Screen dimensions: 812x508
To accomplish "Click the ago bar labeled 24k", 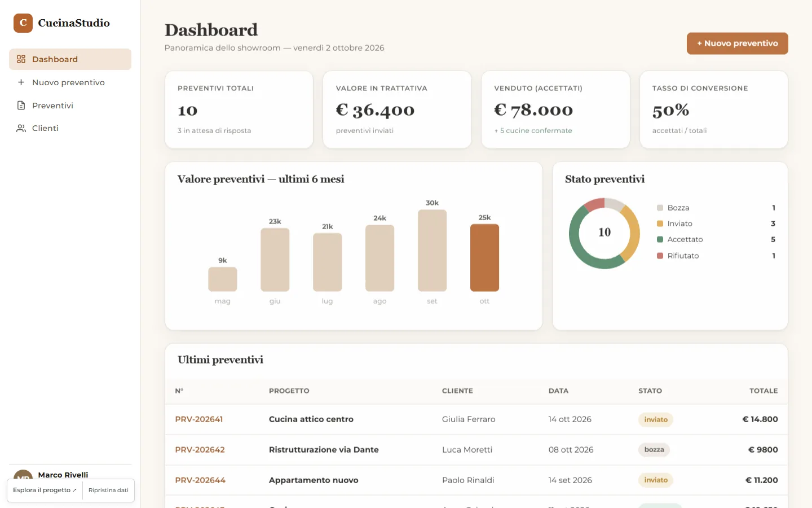I will click(379, 259).
